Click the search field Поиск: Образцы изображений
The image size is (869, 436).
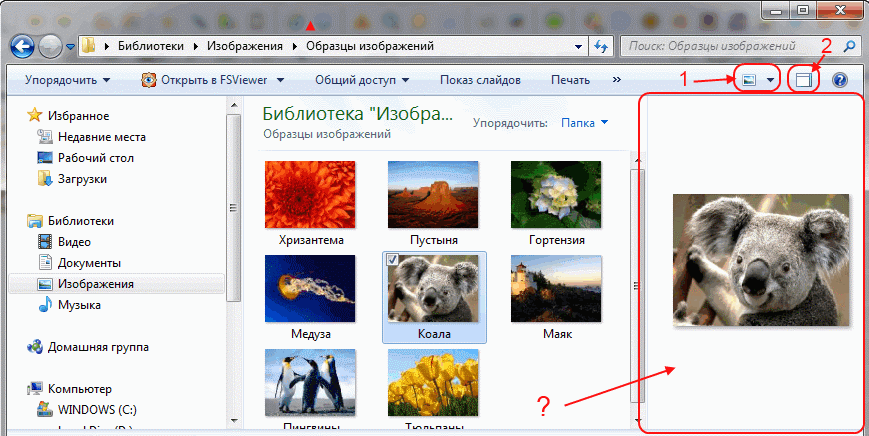point(728,46)
